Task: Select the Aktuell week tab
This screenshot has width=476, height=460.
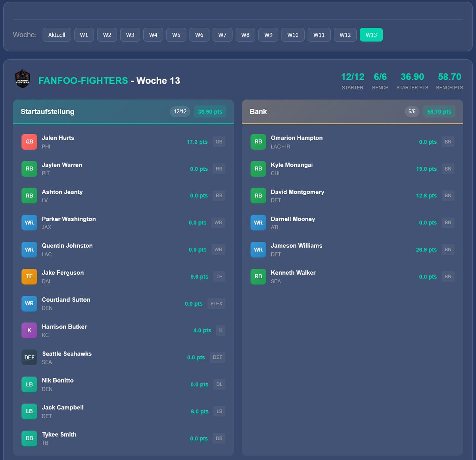Action: (57, 35)
